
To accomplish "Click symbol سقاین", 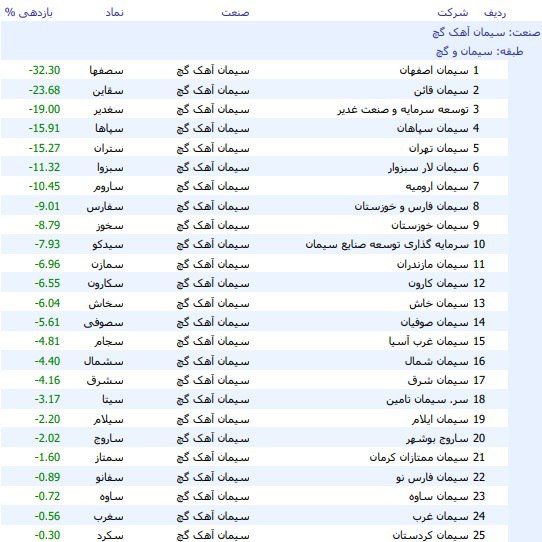I will pos(108,91).
